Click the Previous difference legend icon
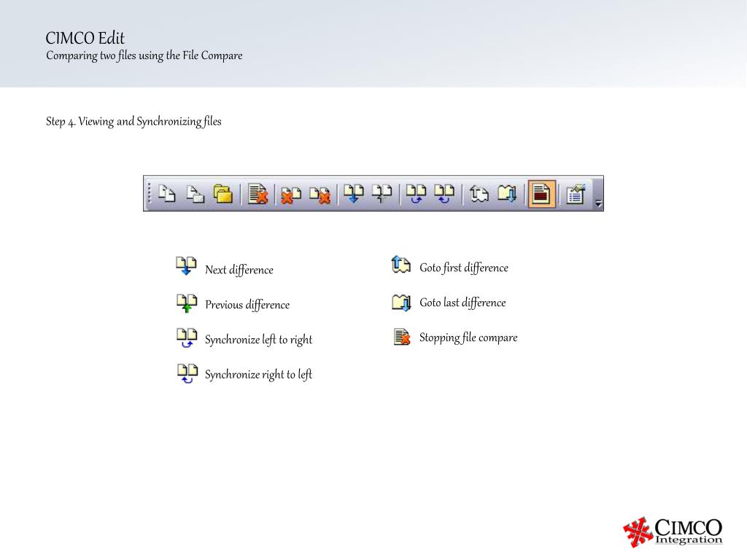Viewport: 747px width, 560px height. click(x=187, y=303)
